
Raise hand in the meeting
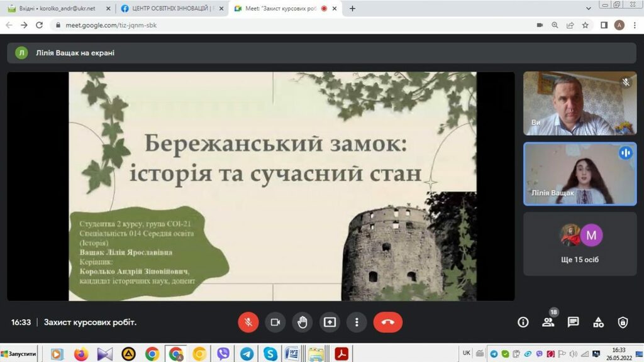coord(303,322)
